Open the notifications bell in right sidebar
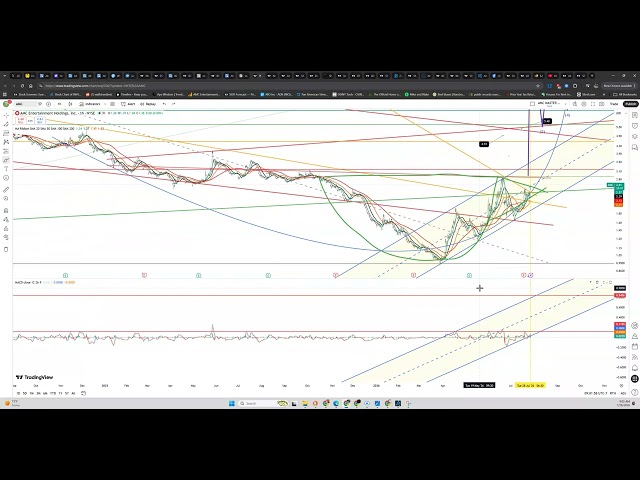Viewport: 640px width, 480px height. pyautogui.click(x=635, y=368)
